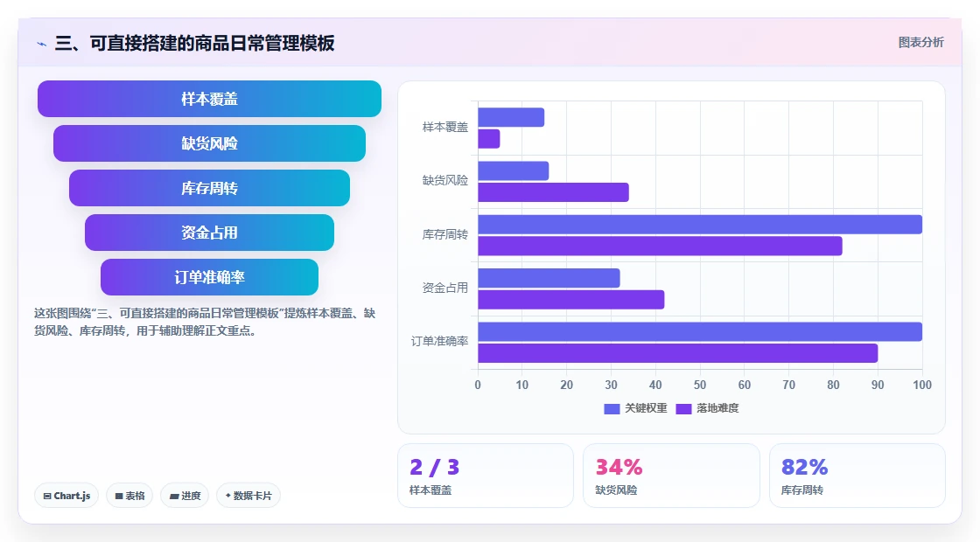Select the 库存周转 funnel stage

point(209,188)
